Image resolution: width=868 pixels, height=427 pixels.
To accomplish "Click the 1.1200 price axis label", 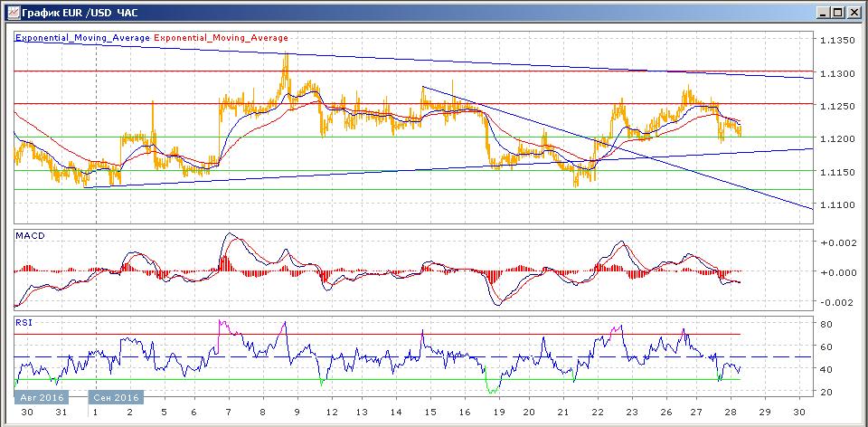I will (839, 139).
